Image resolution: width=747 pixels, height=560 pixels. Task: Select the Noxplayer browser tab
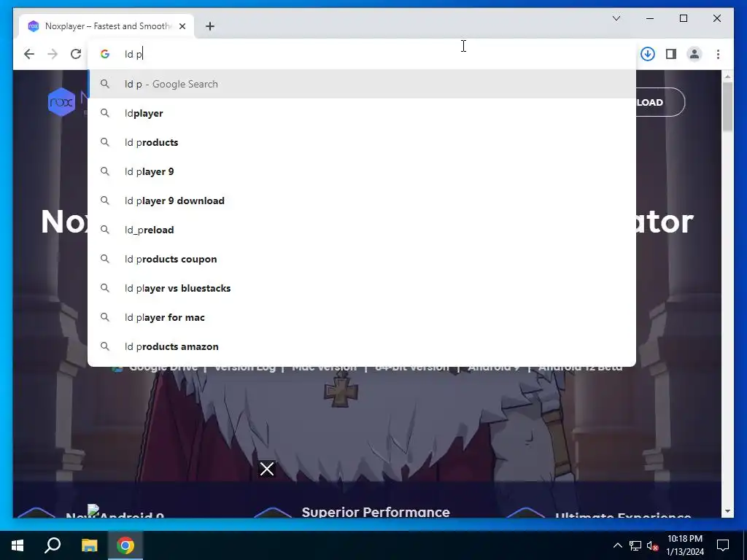107,26
